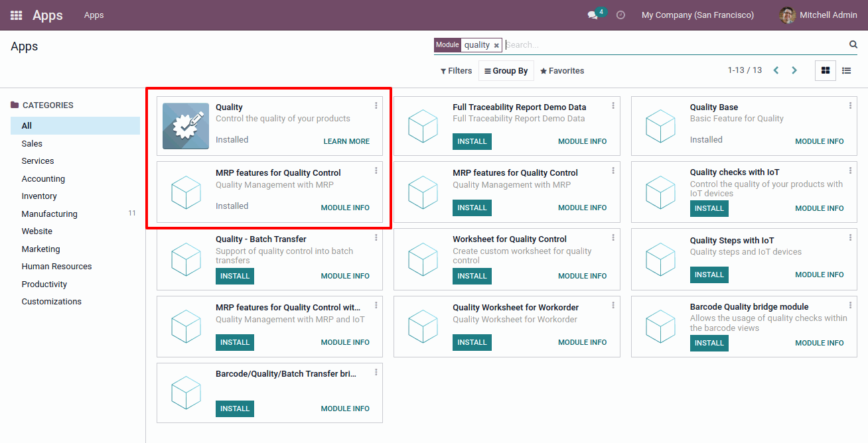Open the apps grid menu icon
This screenshot has width=868, height=443.
pyautogui.click(x=16, y=15)
